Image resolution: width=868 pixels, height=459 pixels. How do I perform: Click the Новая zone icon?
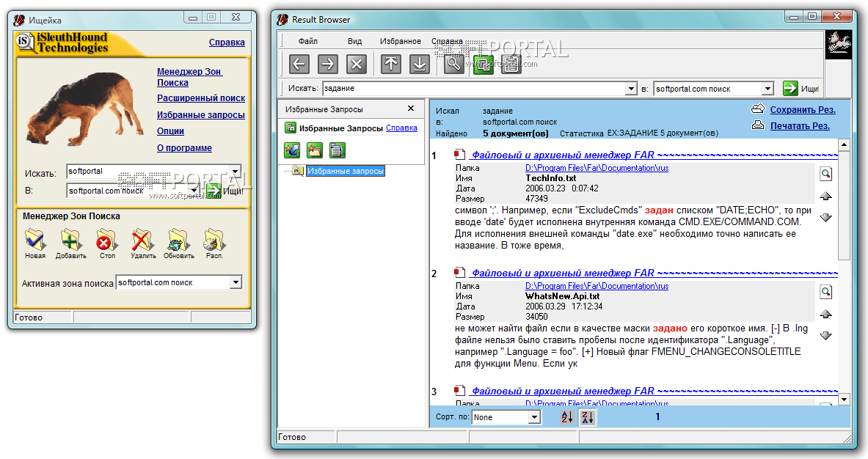point(35,240)
